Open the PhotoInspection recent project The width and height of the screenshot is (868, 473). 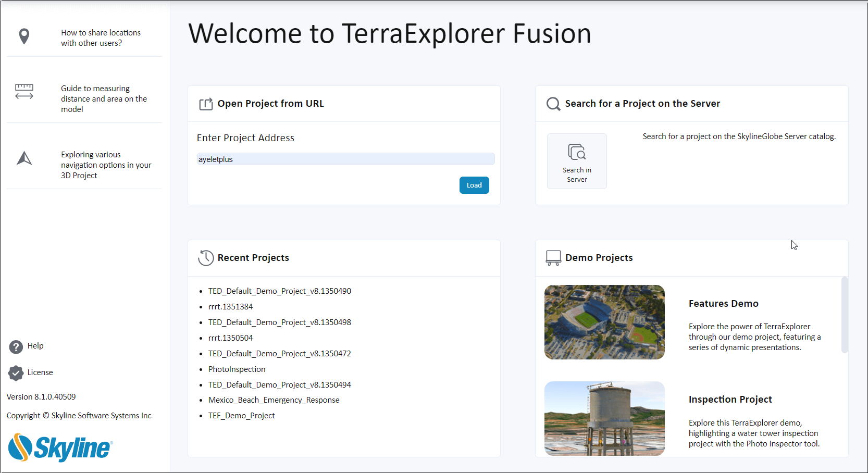click(237, 369)
